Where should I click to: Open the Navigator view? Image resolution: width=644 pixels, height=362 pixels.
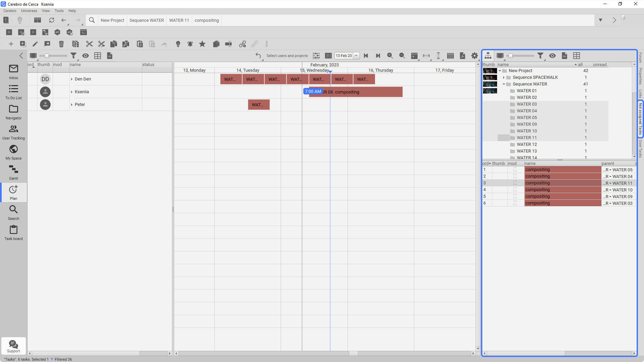[x=13, y=112]
